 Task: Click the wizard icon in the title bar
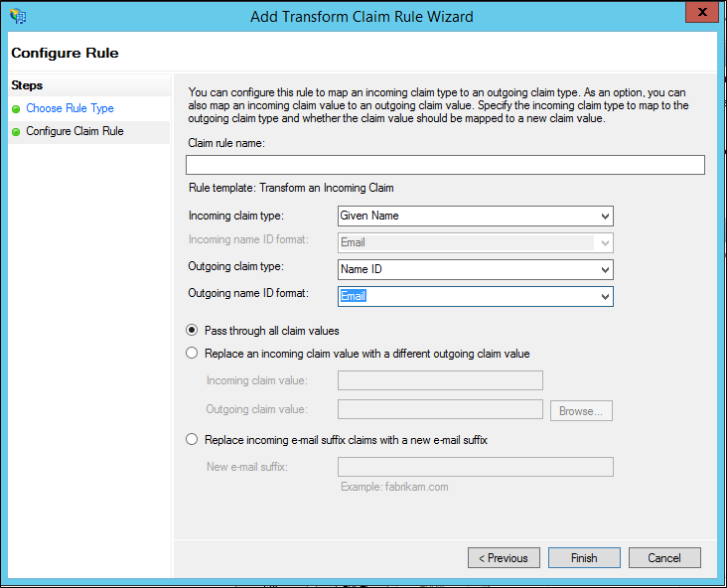pos(18,16)
